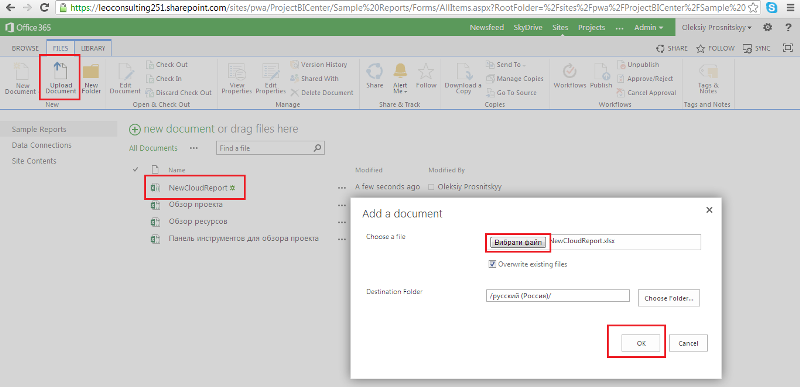Create a New Folder from the ribbon
The width and height of the screenshot is (800, 387).
91,78
